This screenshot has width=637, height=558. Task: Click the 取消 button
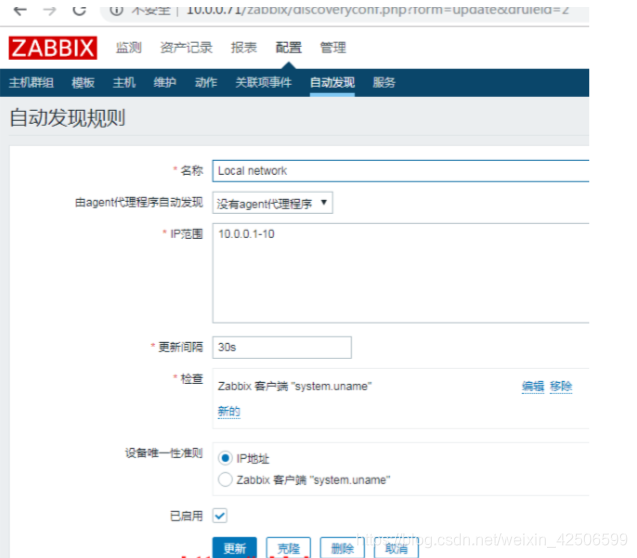[396, 548]
